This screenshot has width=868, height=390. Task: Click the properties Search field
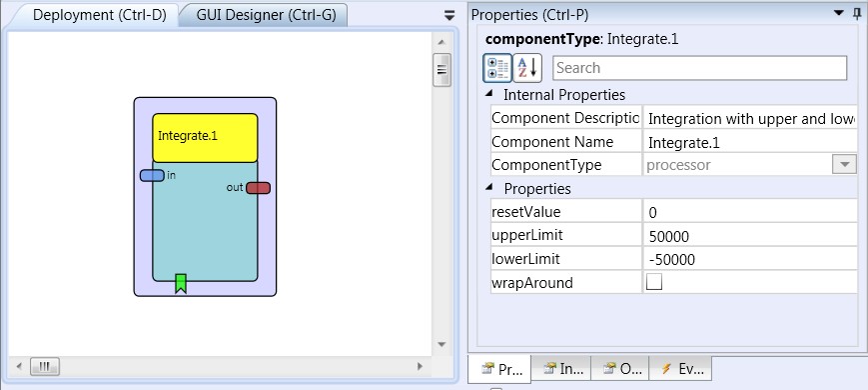click(x=700, y=68)
